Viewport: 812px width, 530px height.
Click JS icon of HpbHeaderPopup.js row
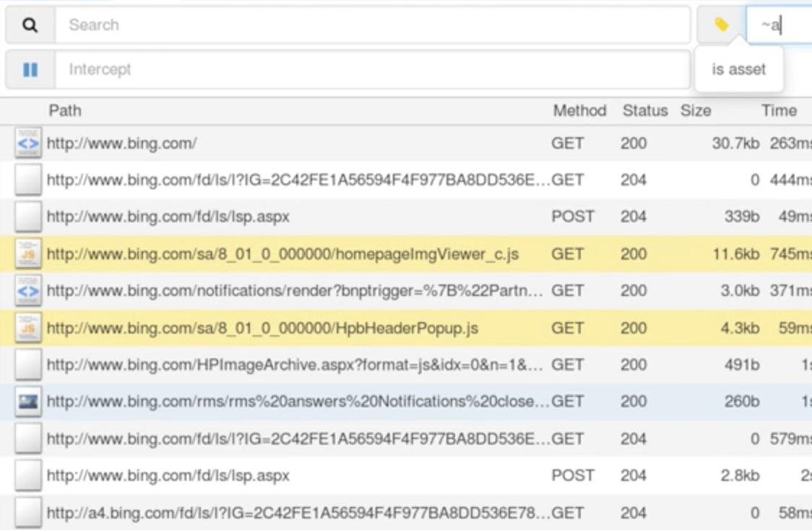(x=28, y=328)
